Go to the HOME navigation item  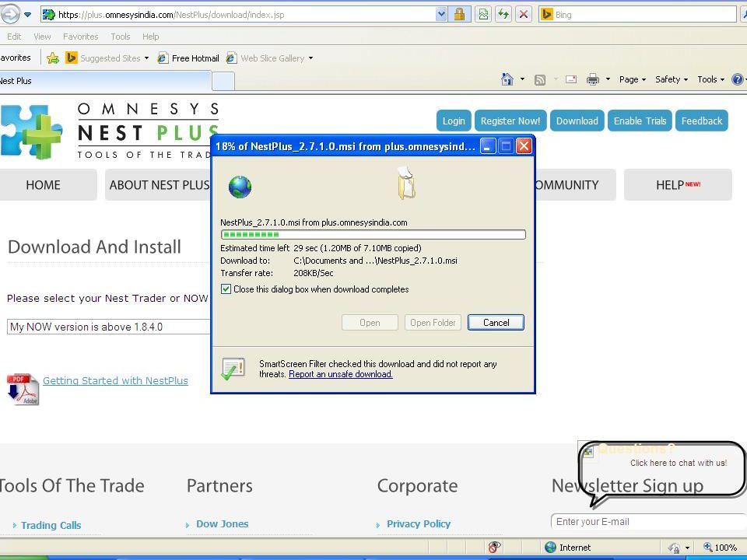coord(43,185)
